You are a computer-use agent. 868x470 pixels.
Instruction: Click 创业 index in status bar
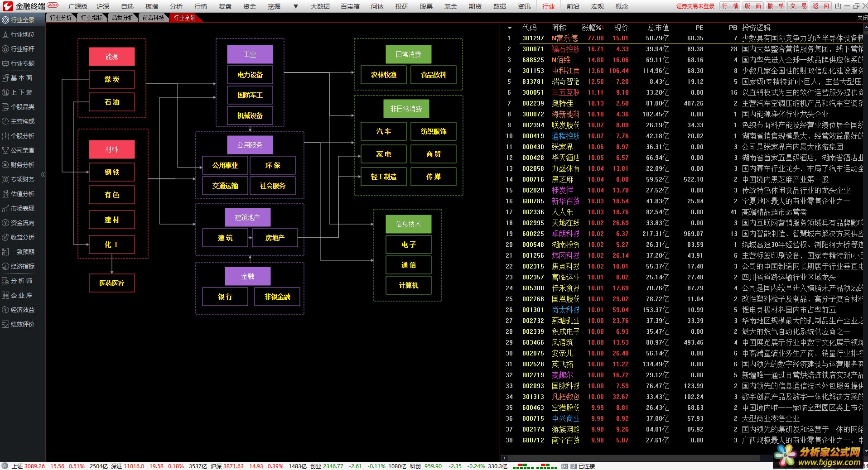tap(316, 466)
